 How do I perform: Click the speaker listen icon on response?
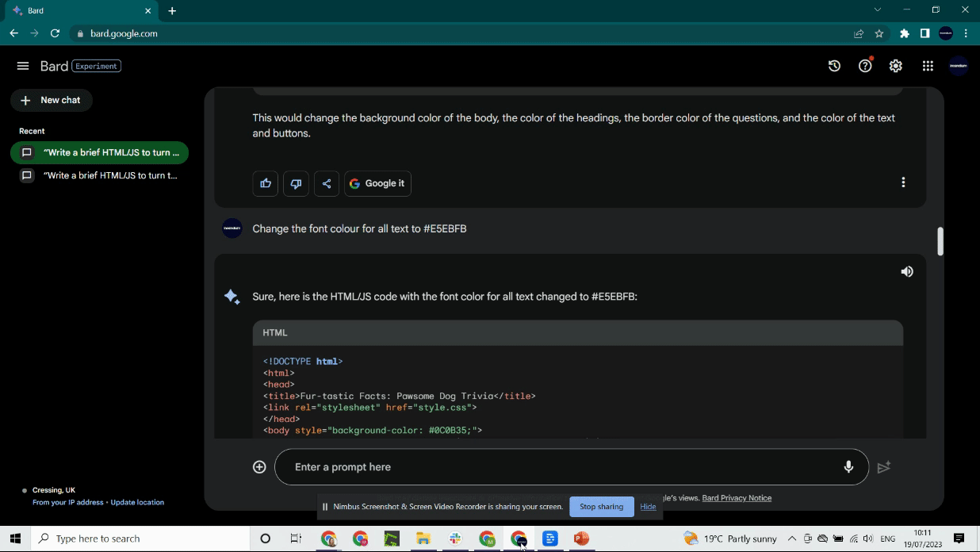click(907, 271)
